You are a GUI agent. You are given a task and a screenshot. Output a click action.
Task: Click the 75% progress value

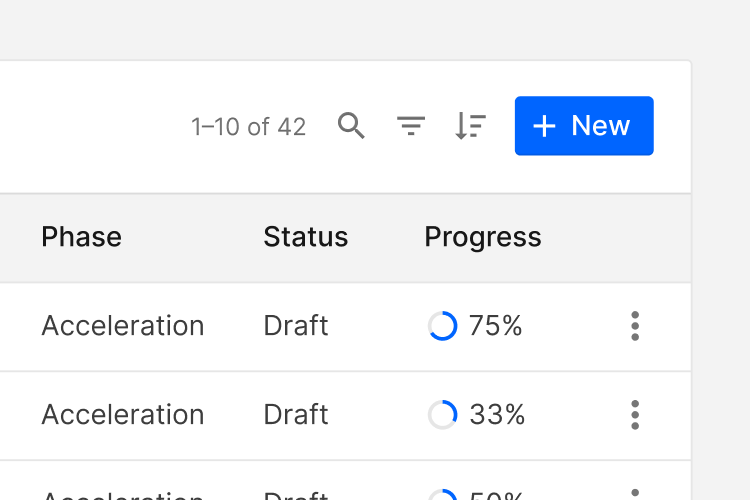(496, 326)
